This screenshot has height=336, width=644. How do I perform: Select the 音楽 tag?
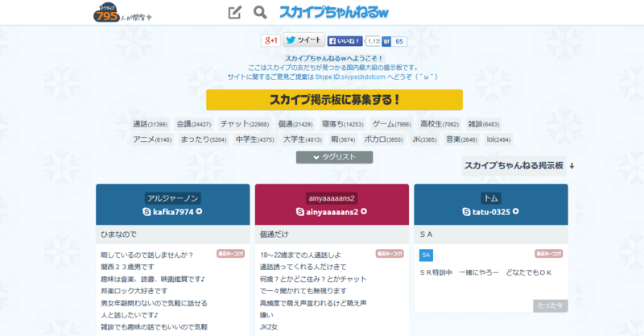click(x=461, y=139)
